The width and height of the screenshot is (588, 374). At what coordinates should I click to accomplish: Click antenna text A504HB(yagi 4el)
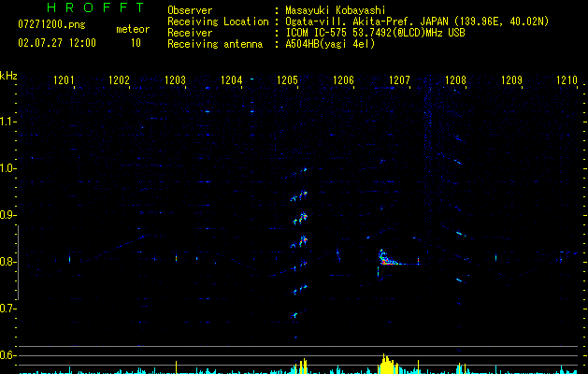point(330,44)
